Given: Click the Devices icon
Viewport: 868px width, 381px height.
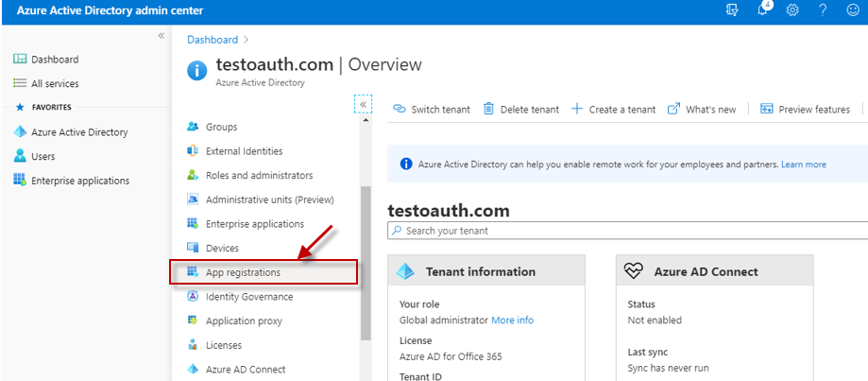Looking at the screenshot, I should (193, 248).
